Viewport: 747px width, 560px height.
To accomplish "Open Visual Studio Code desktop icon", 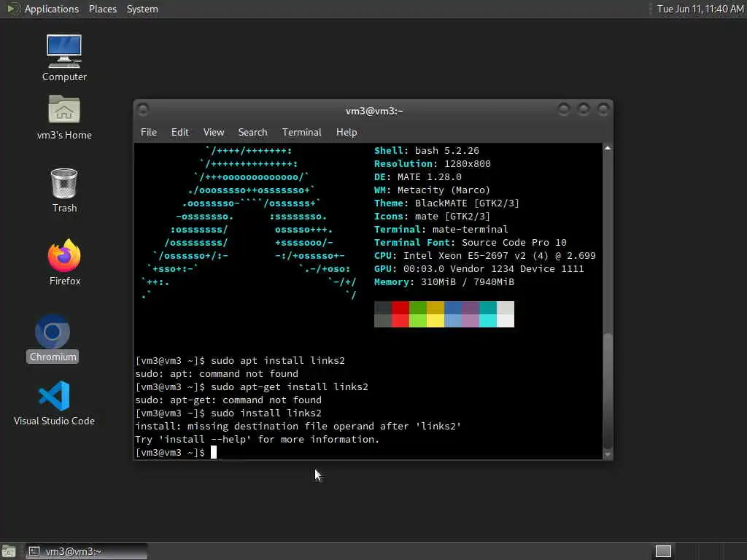I will 54,402.
